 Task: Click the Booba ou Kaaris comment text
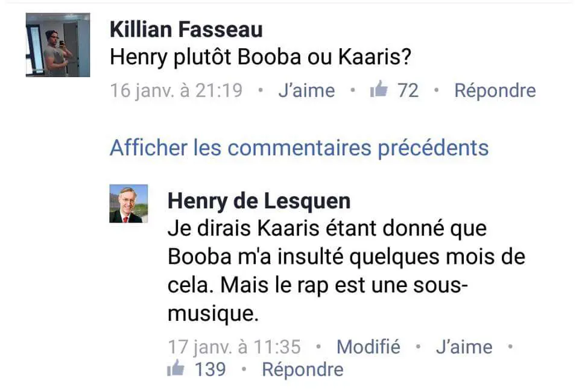(x=261, y=57)
